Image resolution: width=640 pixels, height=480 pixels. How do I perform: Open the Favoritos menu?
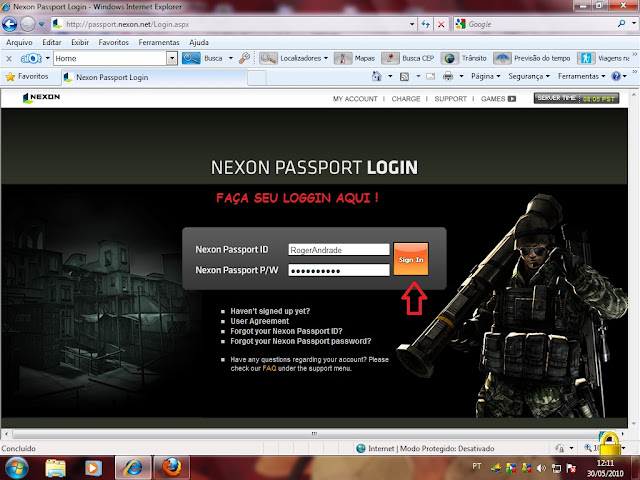tap(113, 42)
